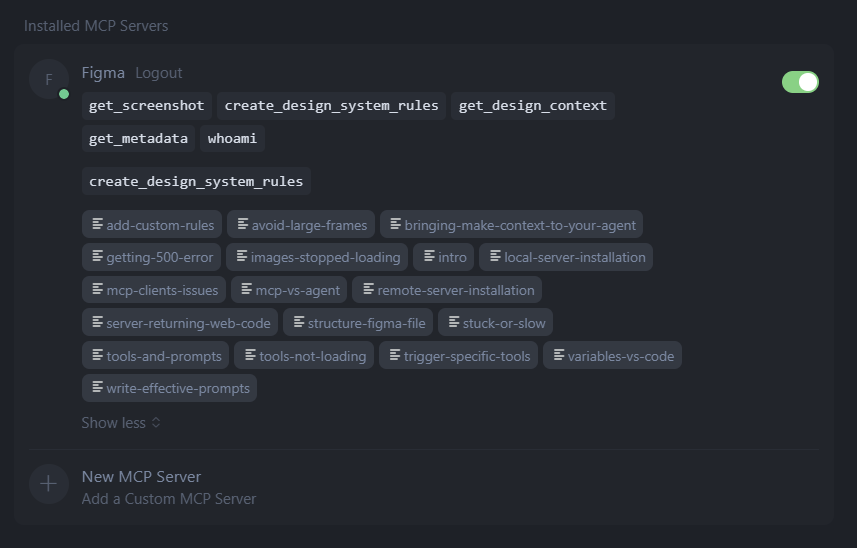Click the intro resource document icon

click(429, 256)
